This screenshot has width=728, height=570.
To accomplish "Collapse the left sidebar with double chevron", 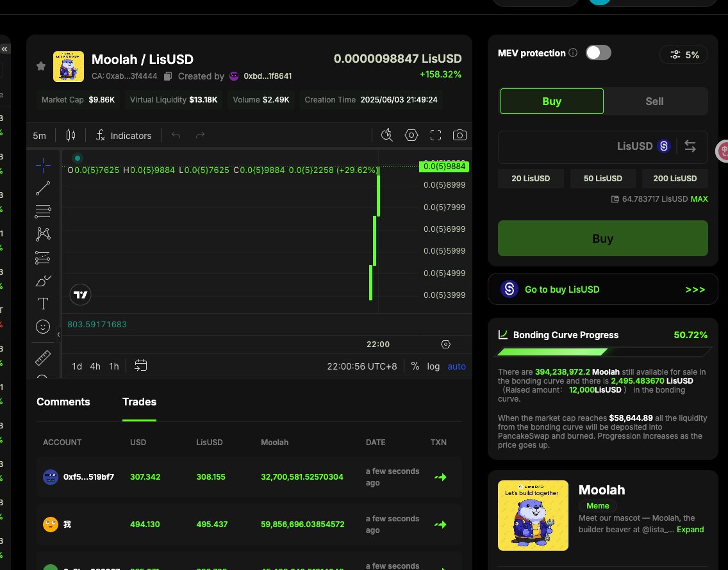I will click(4, 49).
